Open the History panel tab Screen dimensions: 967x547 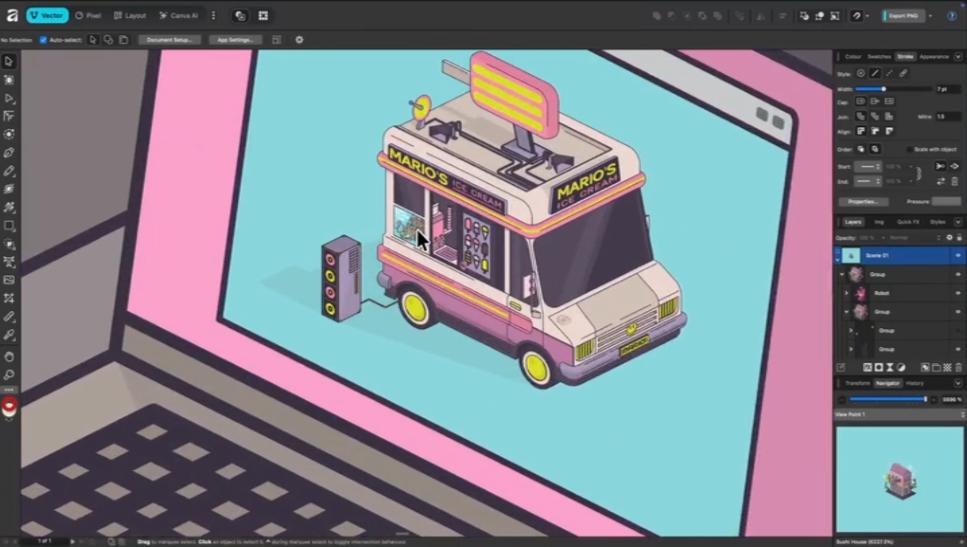coord(915,383)
